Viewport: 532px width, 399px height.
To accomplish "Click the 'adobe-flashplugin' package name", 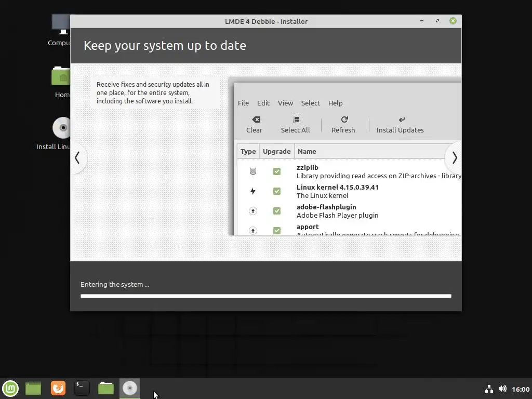I will click(x=326, y=207).
